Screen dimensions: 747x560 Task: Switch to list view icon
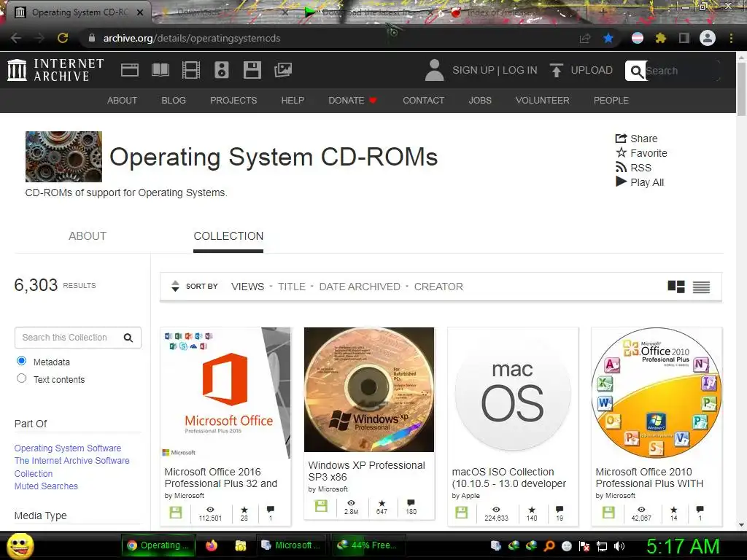701,287
